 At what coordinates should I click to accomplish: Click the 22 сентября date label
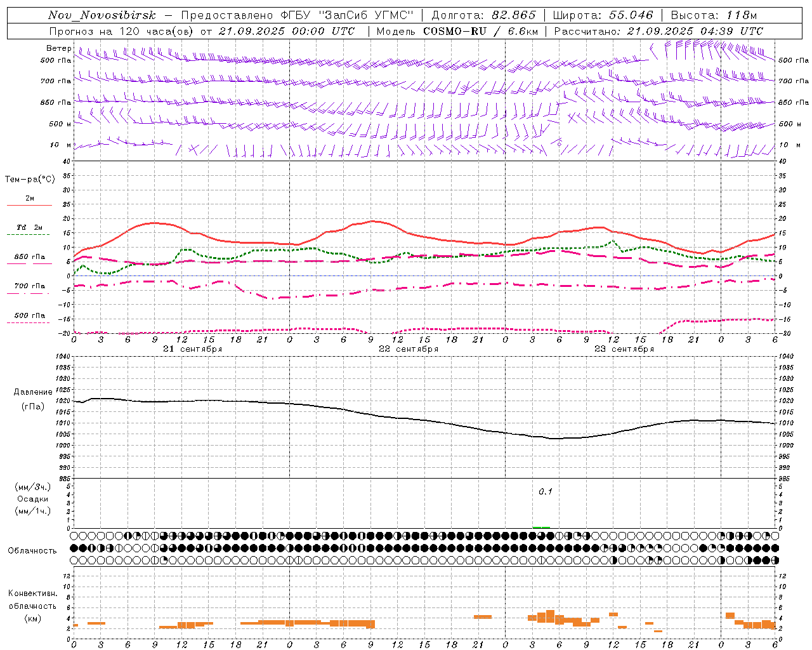tap(408, 349)
